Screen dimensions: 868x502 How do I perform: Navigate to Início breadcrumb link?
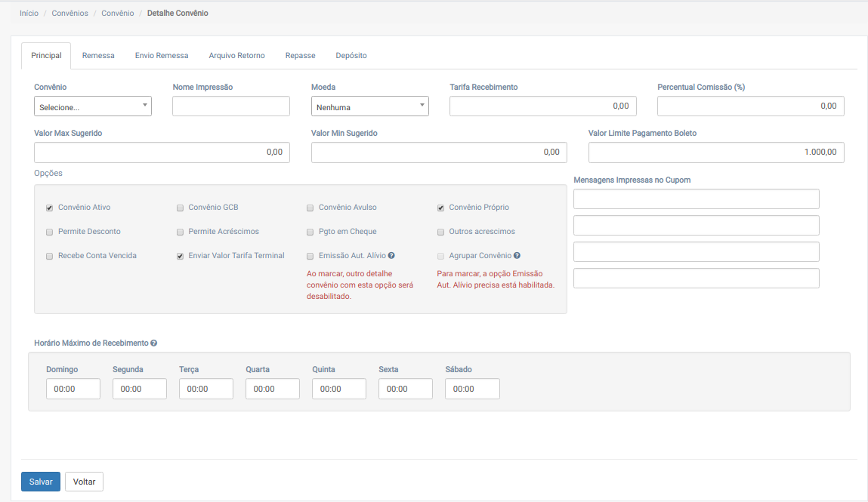[29, 14]
